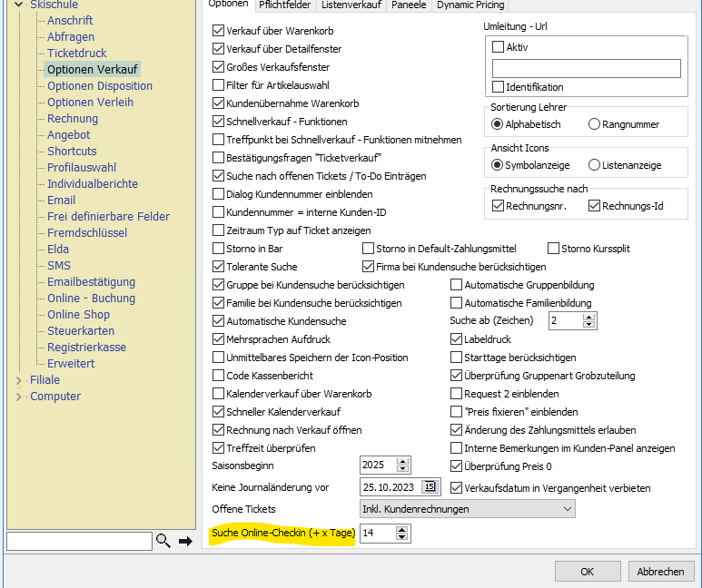The height and width of the screenshot is (588, 702).
Task: Select Rangnummer sorting radio button
Action: tap(595, 124)
